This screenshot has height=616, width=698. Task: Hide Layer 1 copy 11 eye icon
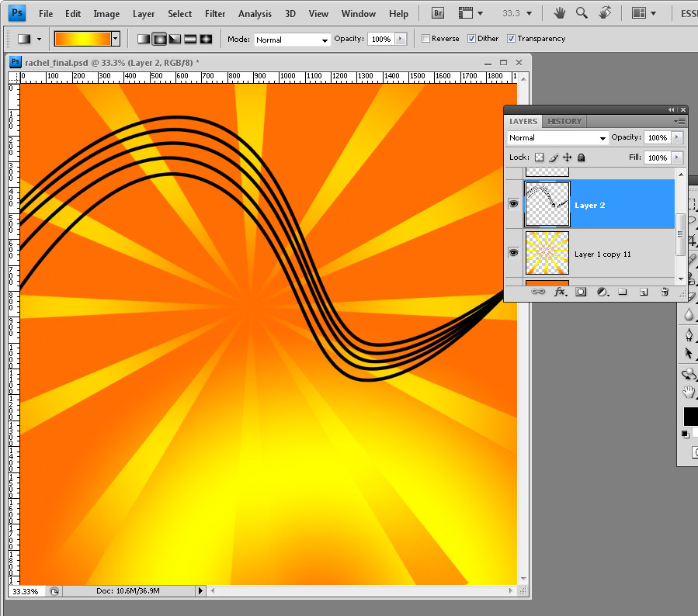(x=513, y=253)
